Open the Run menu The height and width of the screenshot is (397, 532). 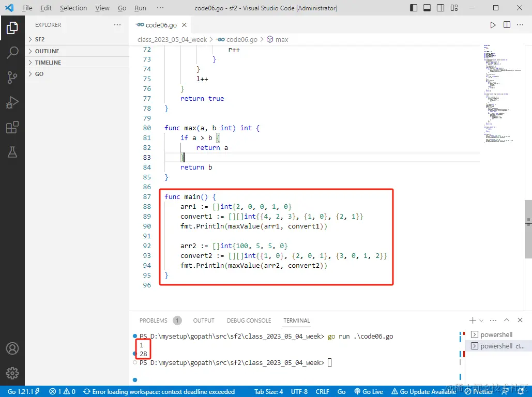(140, 8)
